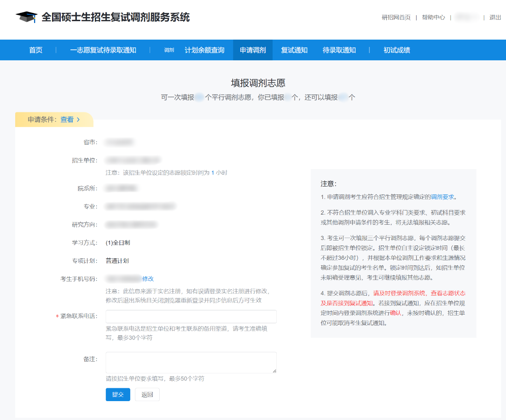Click the 返回 return button
This screenshot has height=420, width=506.
147,394
